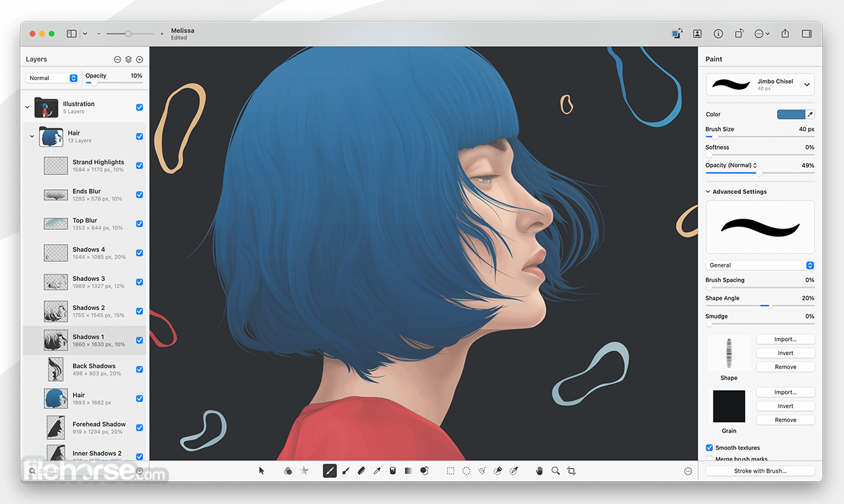Select the active Paint brush tool
The height and width of the screenshot is (504, 844).
330,471
